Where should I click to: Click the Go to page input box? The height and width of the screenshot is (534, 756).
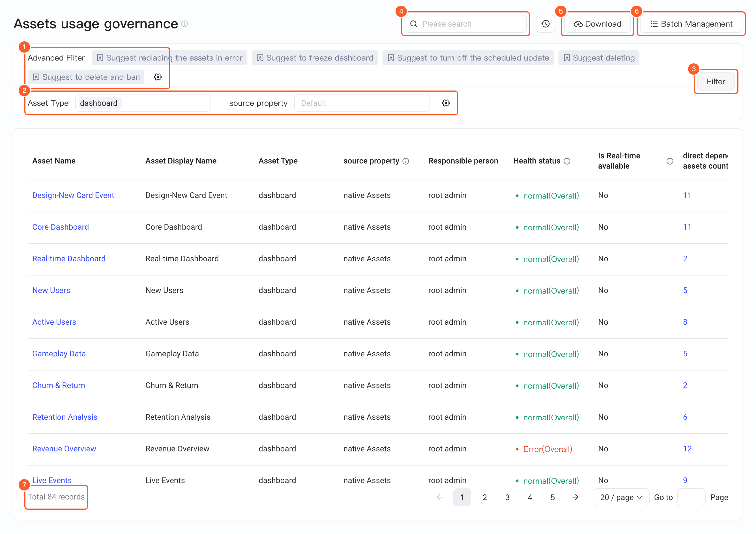(691, 497)
